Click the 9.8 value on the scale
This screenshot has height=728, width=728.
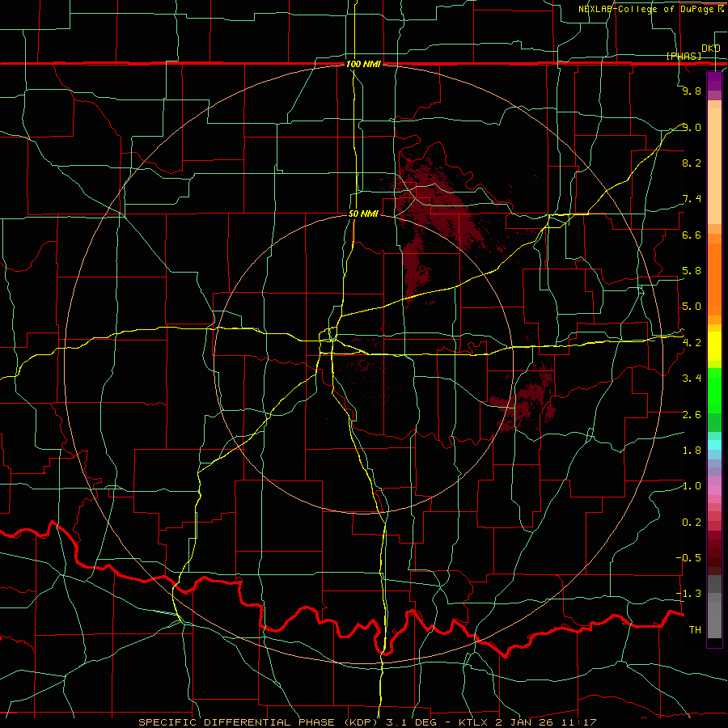coord(692,91)
